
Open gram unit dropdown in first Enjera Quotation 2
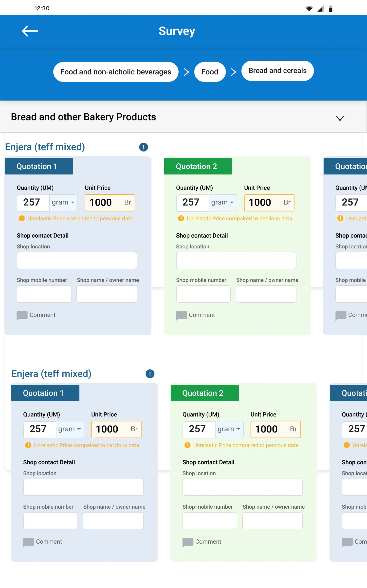coord(223,203)
